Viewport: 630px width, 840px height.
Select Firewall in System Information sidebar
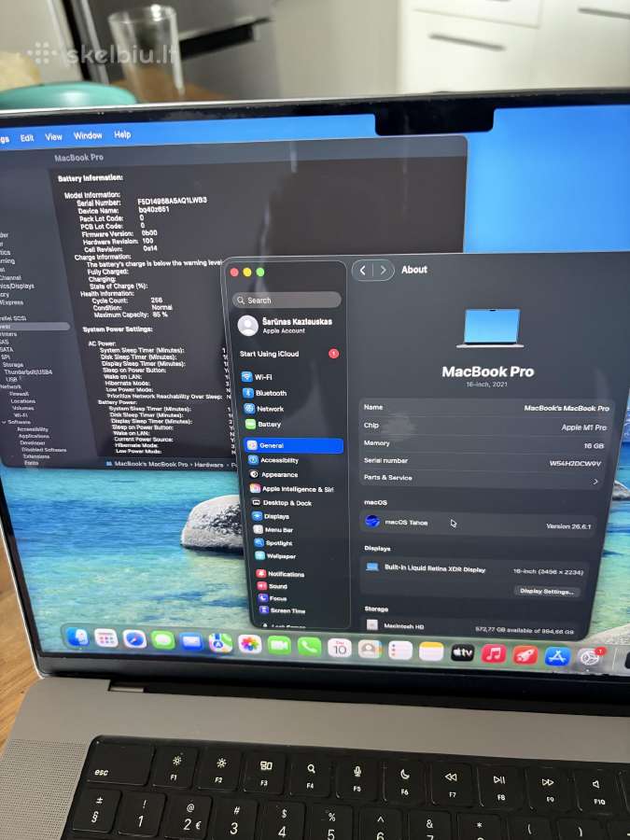point(19,394)
